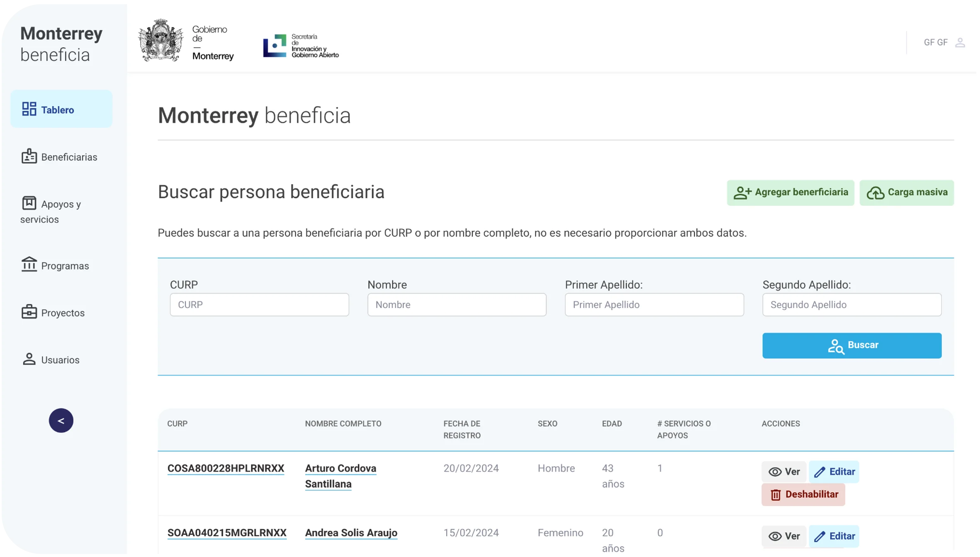Screen dimensions: 980x557
Task: Go to the Programas menu item
Action: click(x=55, y=265)
